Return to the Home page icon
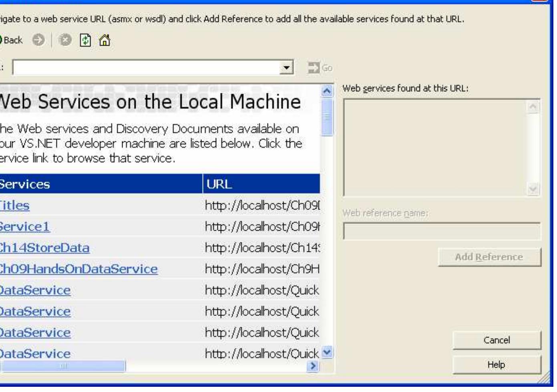The height and width of the screenshot is (392, 557). pyautogui.click(x=105, y=40)
